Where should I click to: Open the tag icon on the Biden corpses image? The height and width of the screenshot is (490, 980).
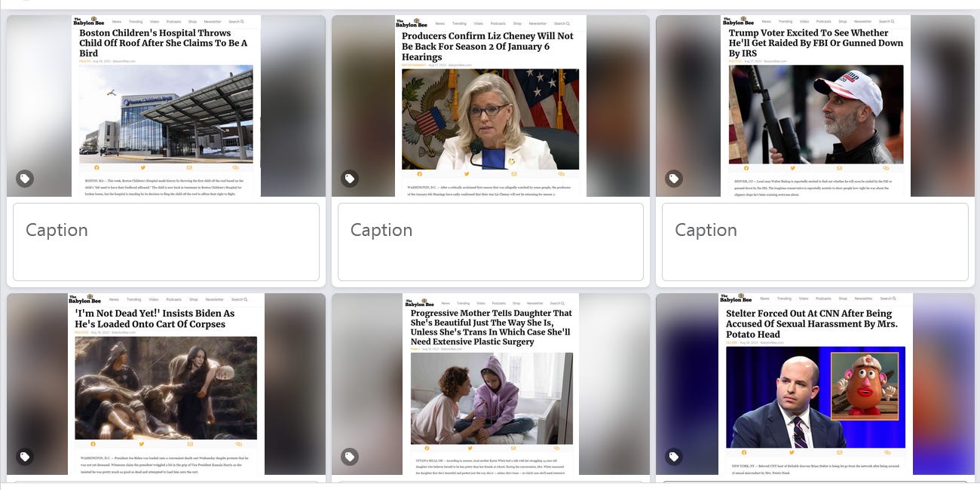[x=25, y=457]
